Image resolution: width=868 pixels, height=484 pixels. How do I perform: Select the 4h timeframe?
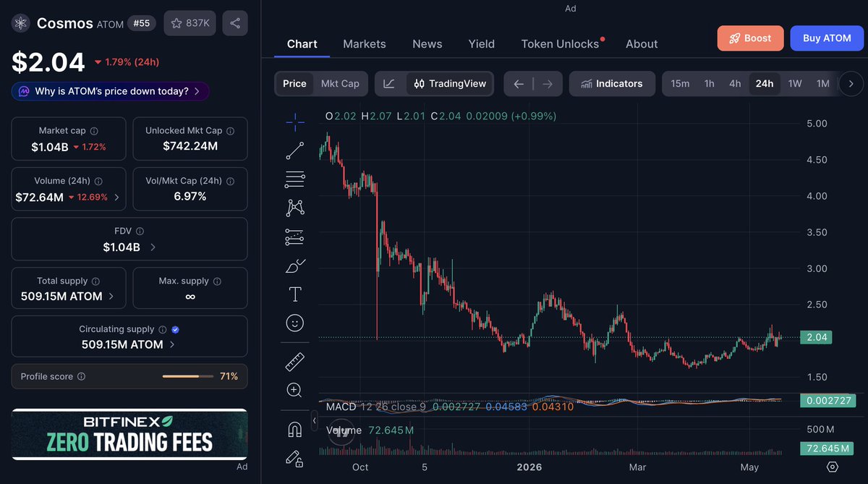point(735,84)
